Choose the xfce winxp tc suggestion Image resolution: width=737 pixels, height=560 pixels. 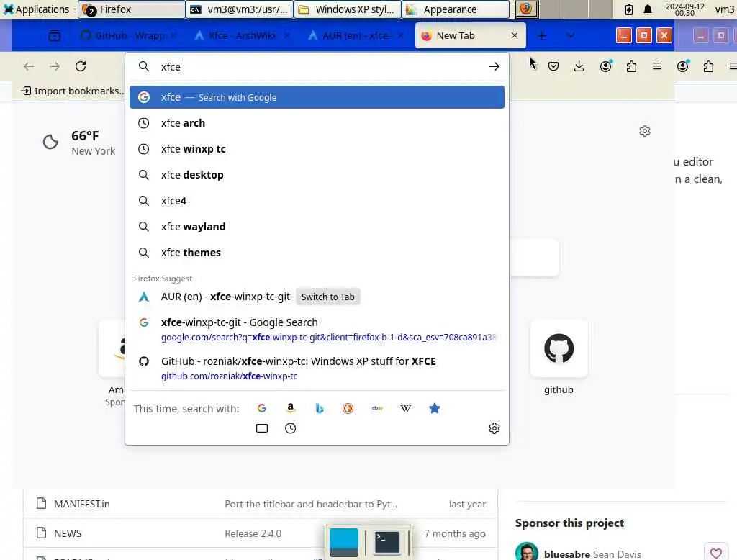(x=317, y=149)
